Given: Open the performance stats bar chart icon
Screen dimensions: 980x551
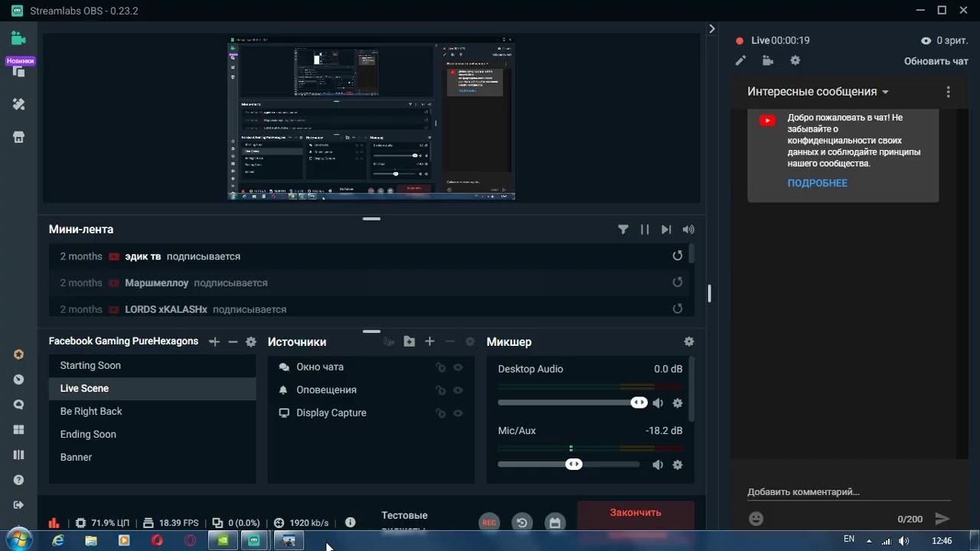Looking at the screenshot, I should click(x=54, y=523).
